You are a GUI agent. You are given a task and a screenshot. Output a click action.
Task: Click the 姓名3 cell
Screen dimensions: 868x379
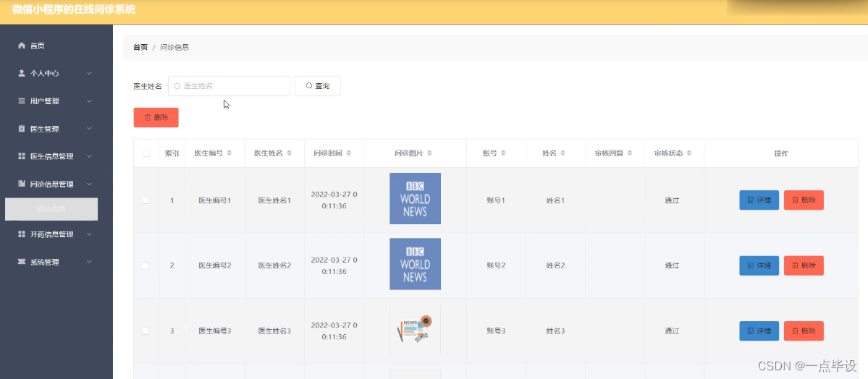[556, 331]
